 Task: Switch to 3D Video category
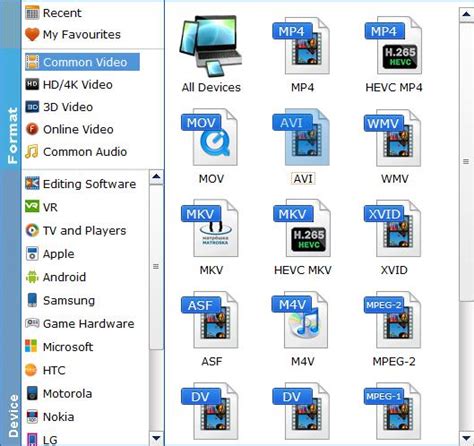(x=59, y=107)
